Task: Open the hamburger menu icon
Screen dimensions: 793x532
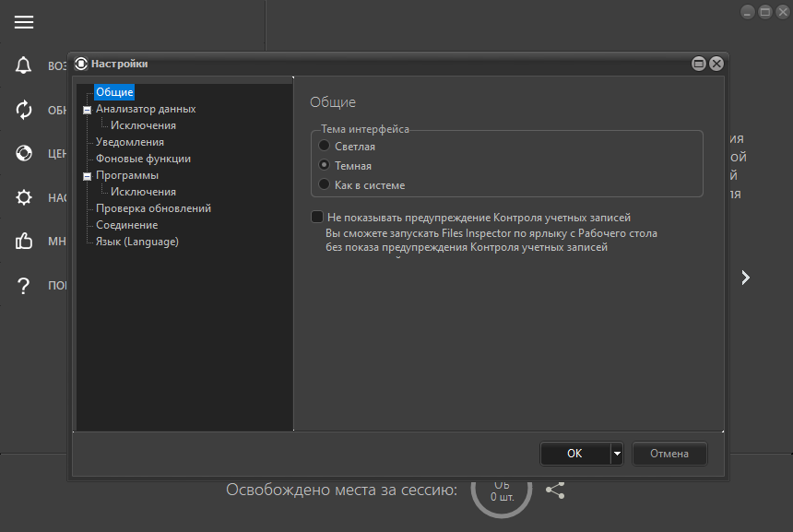Action: pos(24,22)
